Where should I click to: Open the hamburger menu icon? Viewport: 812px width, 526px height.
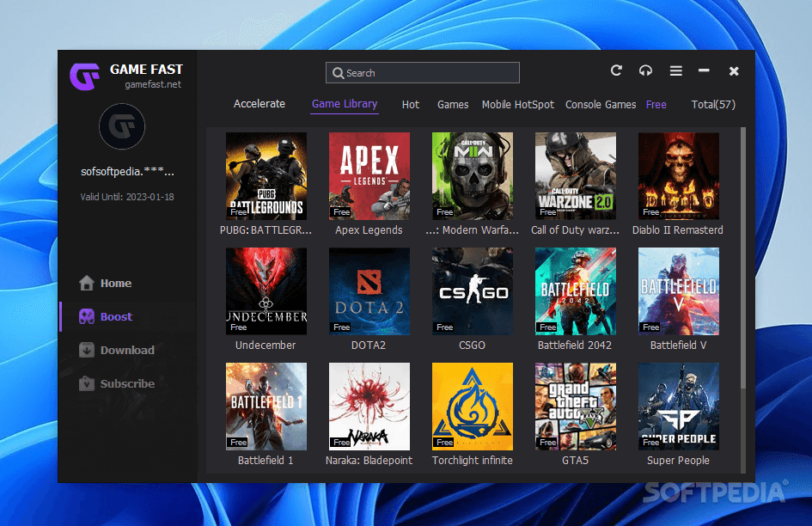(675, 70)
